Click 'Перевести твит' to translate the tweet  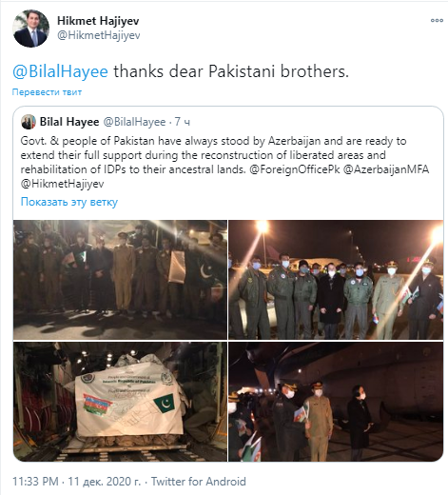pos(47,92)
